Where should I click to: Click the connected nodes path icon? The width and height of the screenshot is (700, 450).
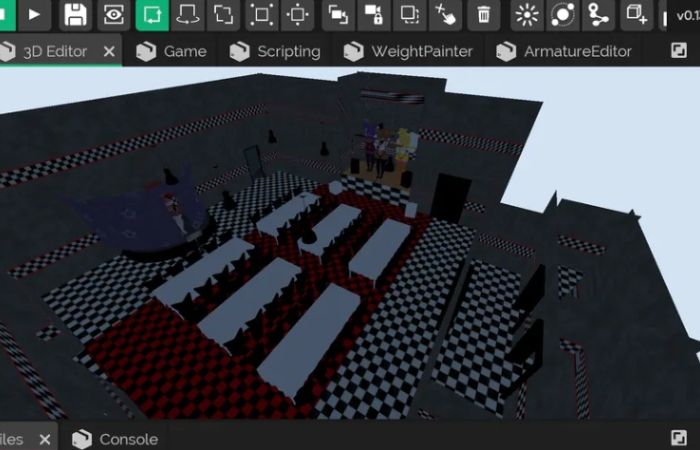[598, 15]
